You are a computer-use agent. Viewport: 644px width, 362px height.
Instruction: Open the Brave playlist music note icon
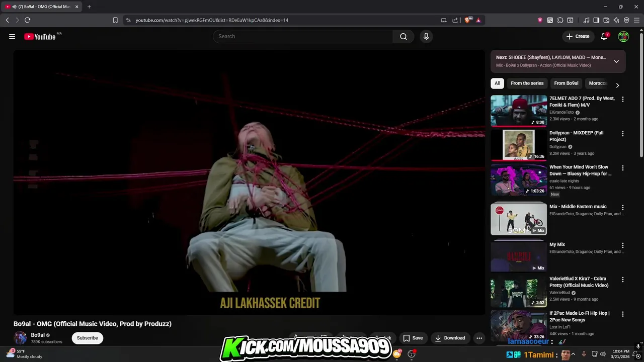point(586,20)
